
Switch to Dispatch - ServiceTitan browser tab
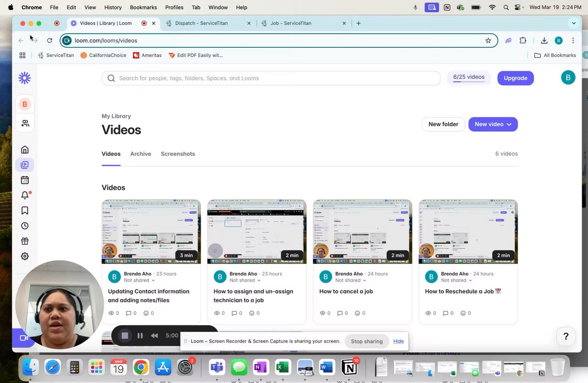[x=208, y=23]
